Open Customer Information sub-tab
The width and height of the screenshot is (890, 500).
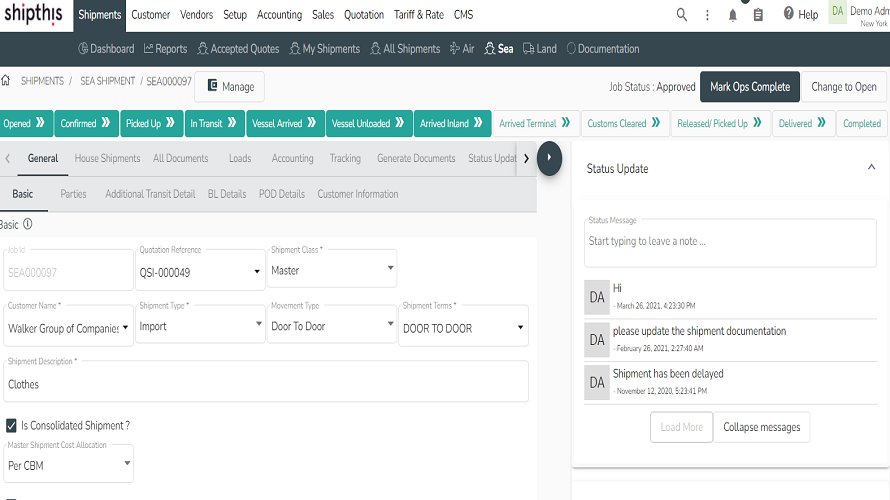point(358,194)
